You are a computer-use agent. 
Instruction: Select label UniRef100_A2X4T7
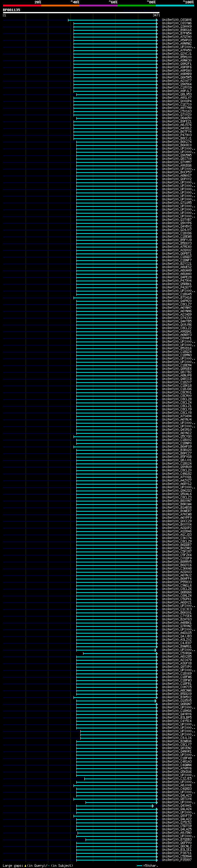[176, 81]
